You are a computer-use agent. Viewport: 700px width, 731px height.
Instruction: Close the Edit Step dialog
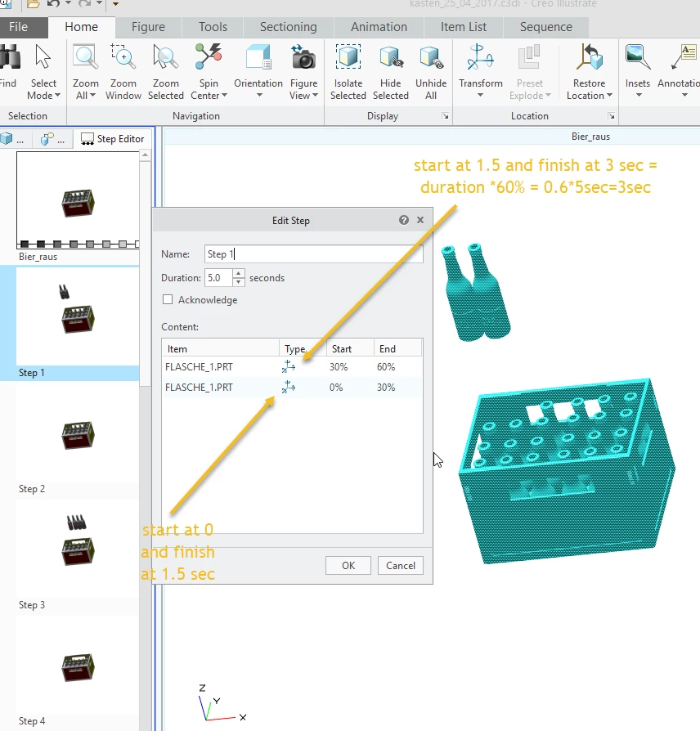coord(420,220)
